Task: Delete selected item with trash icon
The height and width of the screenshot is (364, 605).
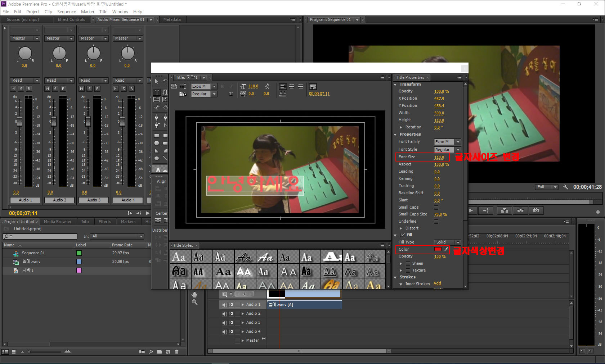Action: coord(176,352)
